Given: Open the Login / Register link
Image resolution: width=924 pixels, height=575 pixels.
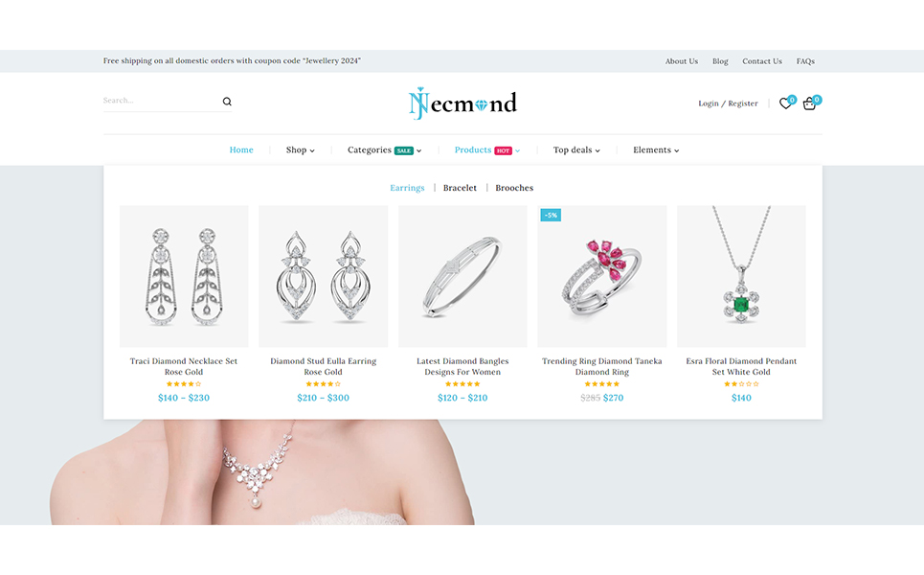Looking at the screenshot, I should pyautogui.click(x=728, y=103).
